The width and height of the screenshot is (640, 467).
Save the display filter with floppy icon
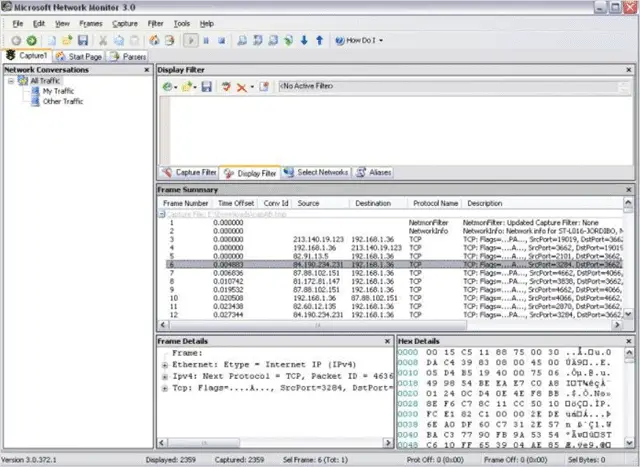(207, 87)
